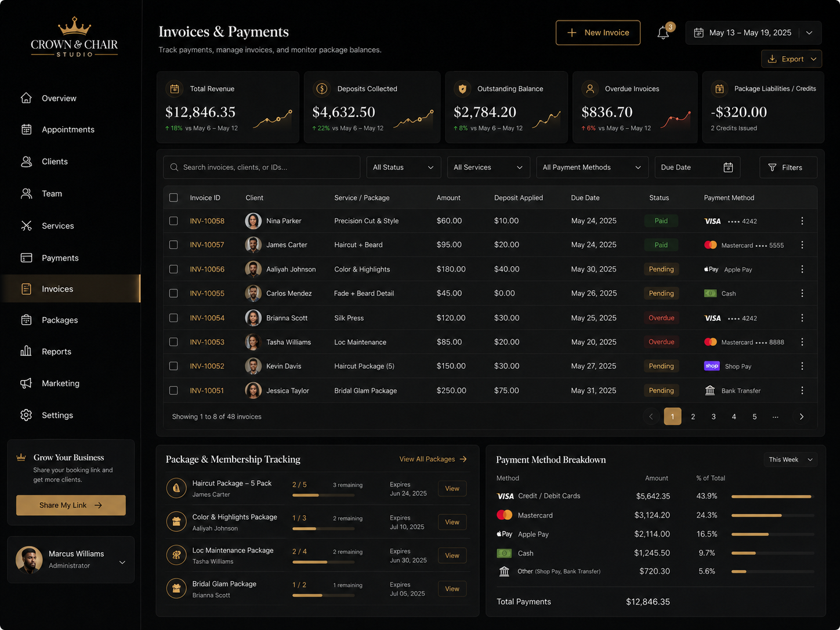Click the Total Revenue trend sparkline
Image resolution: width=840 pixels, height=630 pixels.
[272, 118]
